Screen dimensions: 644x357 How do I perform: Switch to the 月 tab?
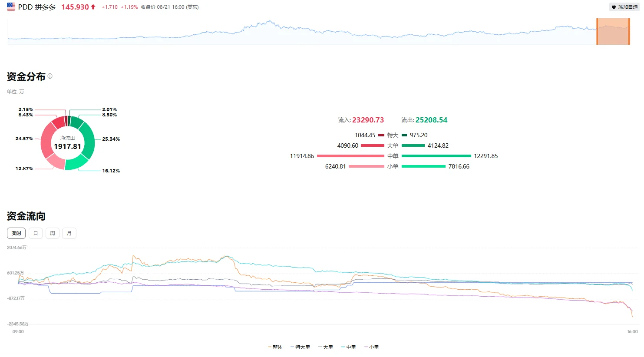coord(69,233)
